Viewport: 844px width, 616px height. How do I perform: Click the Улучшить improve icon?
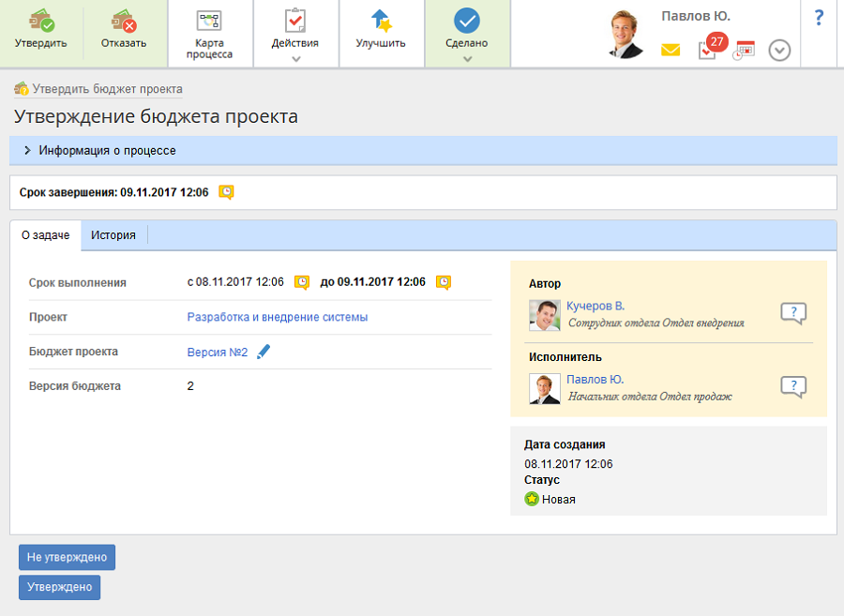click(x=381, y=23)
